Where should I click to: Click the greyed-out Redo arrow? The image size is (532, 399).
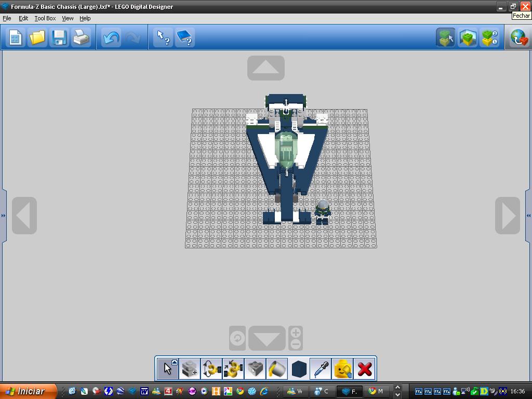click(134, 37)
